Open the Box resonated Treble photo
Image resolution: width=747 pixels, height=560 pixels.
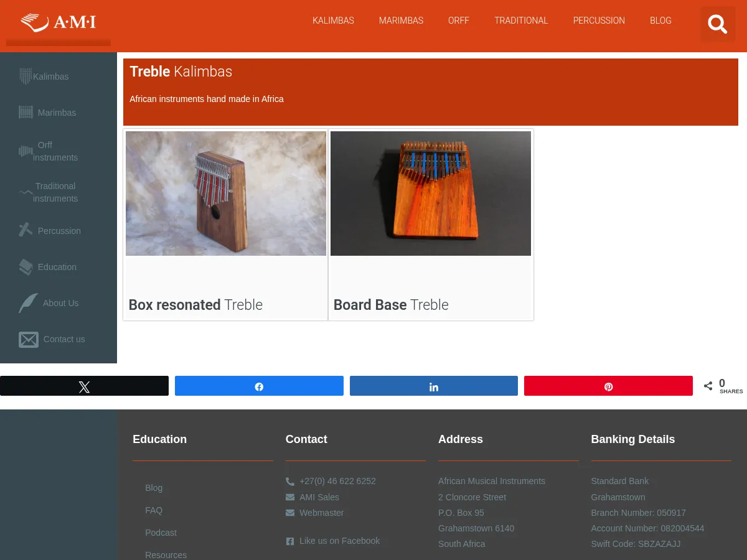pos(226,194)
